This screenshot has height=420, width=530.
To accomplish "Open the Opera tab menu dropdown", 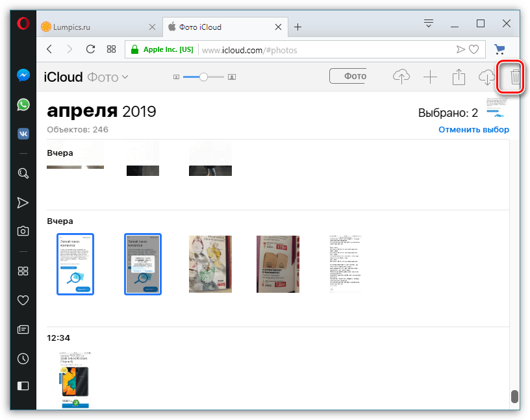I will click(x=429, y=24).
